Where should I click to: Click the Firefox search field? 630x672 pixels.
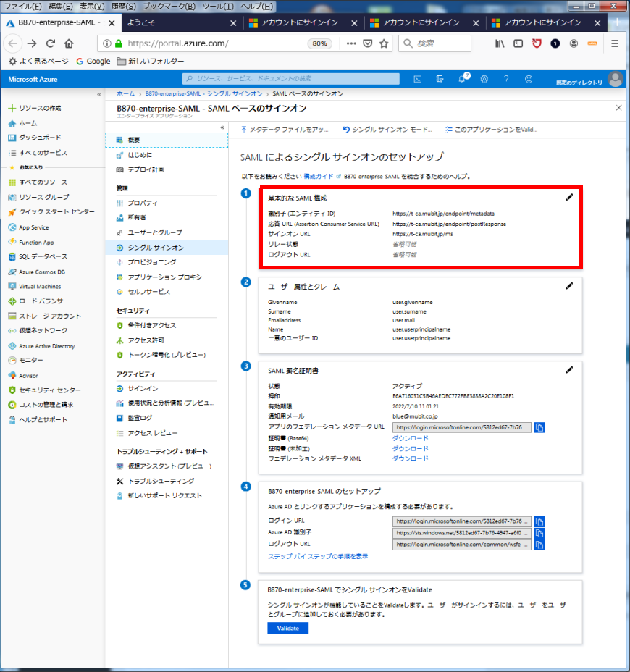click(x=435, y=43)
